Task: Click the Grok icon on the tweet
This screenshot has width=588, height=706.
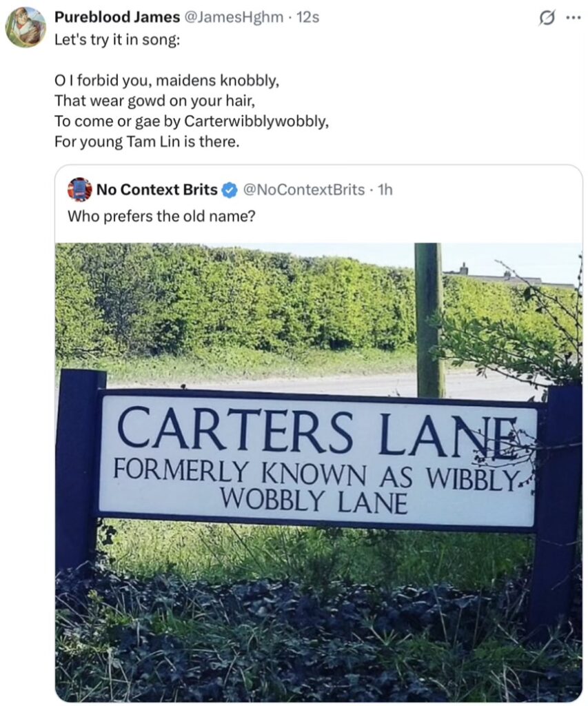Action: click(546, 18)
